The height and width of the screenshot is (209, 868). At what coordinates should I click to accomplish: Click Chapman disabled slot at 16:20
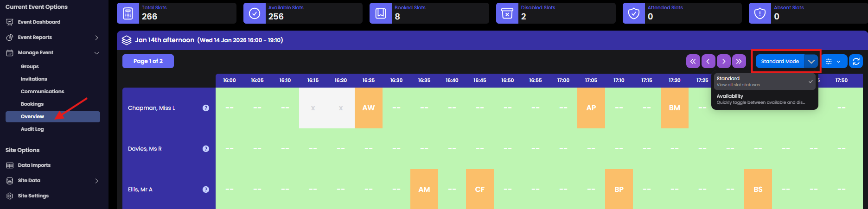341,108
